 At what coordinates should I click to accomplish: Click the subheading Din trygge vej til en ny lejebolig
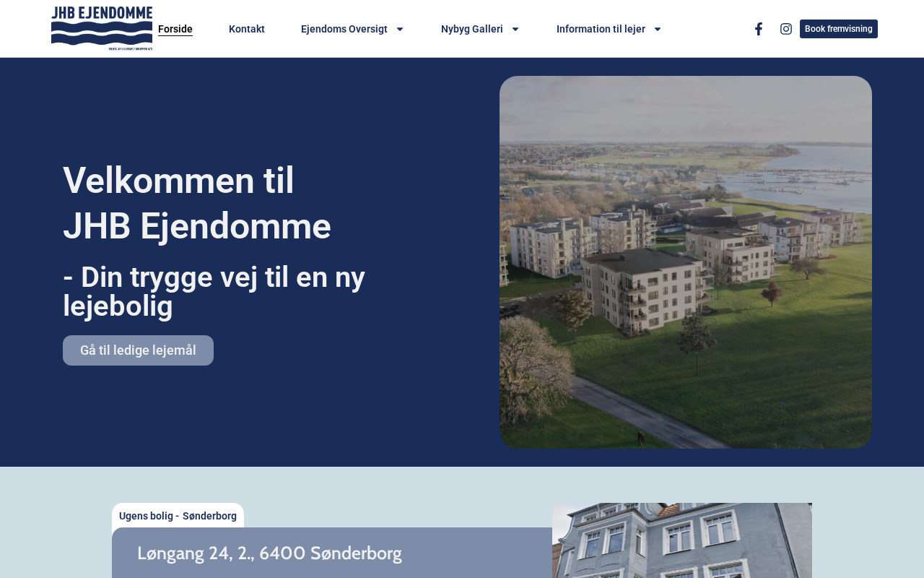point(214,291)
